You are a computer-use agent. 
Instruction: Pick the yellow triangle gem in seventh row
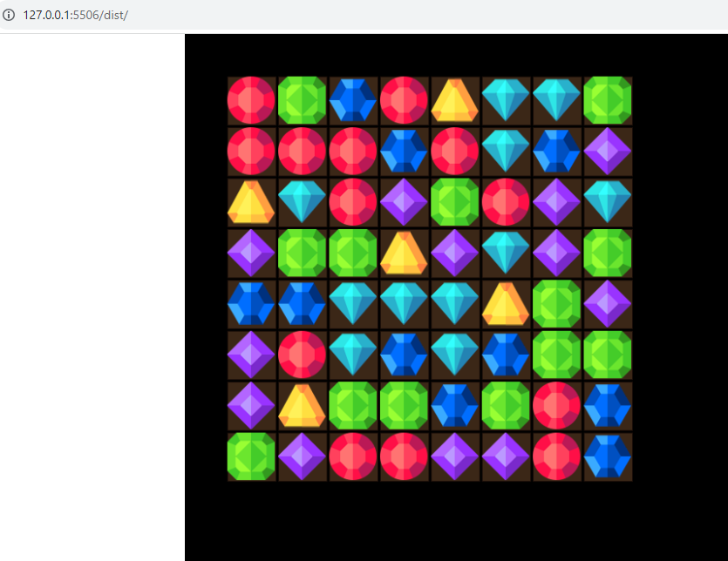302,406
